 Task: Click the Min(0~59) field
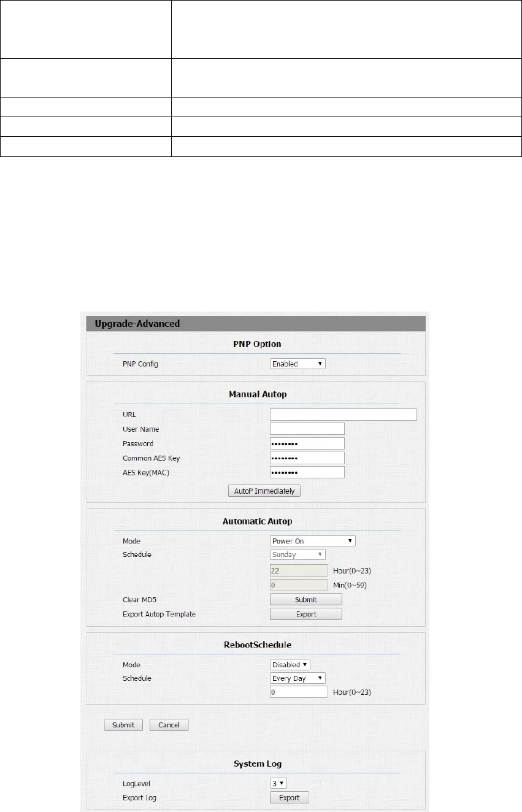299,585
